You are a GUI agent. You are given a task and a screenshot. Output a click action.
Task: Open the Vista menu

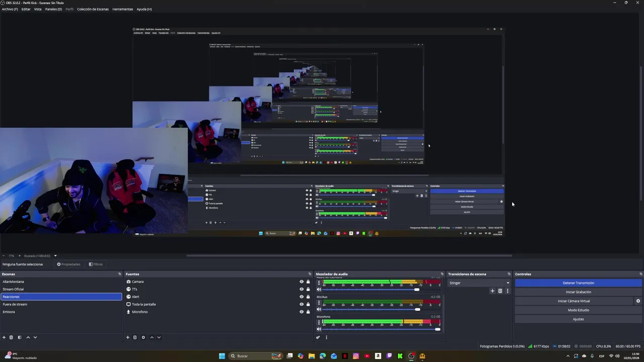(38, 9)
